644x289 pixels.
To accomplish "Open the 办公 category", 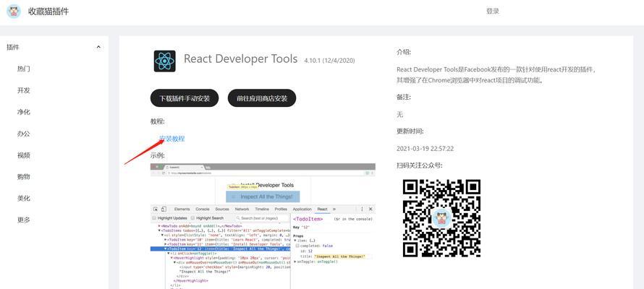I will click(x=23, y=134).
